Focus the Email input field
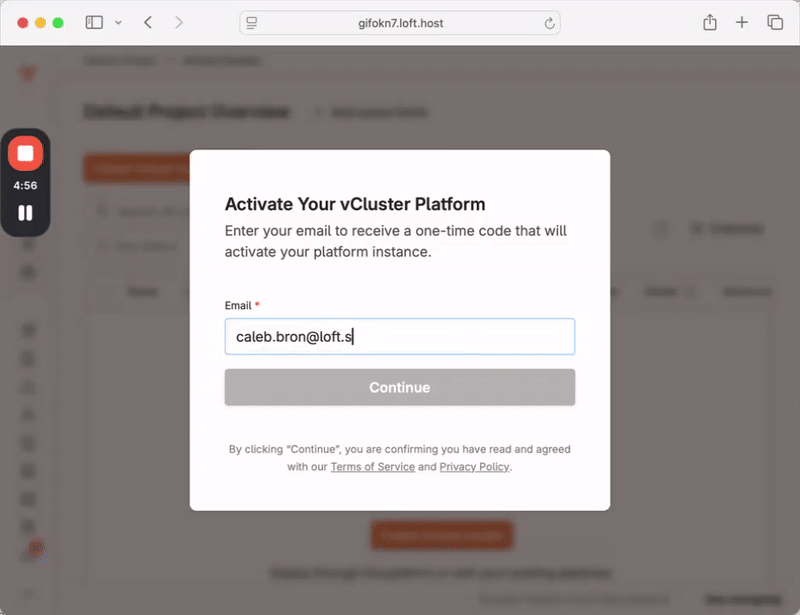The height and width of the screenshot is (615, 800). click(399, 337)
